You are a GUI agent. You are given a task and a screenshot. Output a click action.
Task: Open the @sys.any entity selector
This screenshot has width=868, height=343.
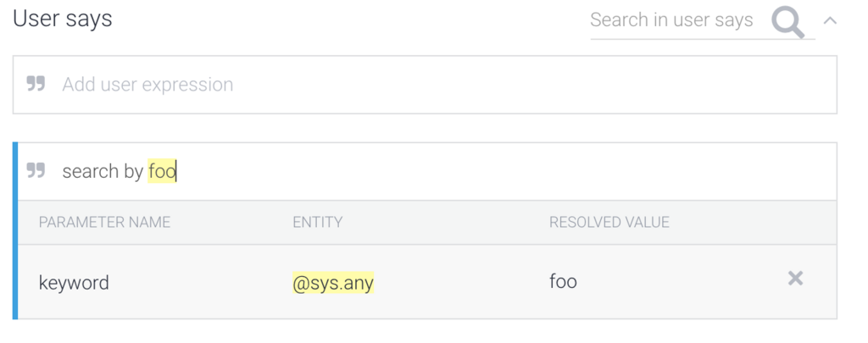coord(333,283)
